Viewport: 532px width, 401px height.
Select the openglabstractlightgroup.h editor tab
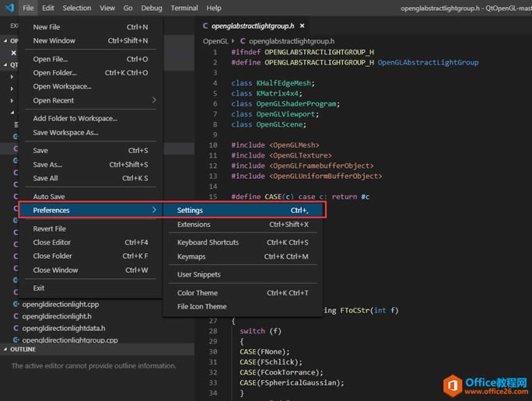click(253, 26)
